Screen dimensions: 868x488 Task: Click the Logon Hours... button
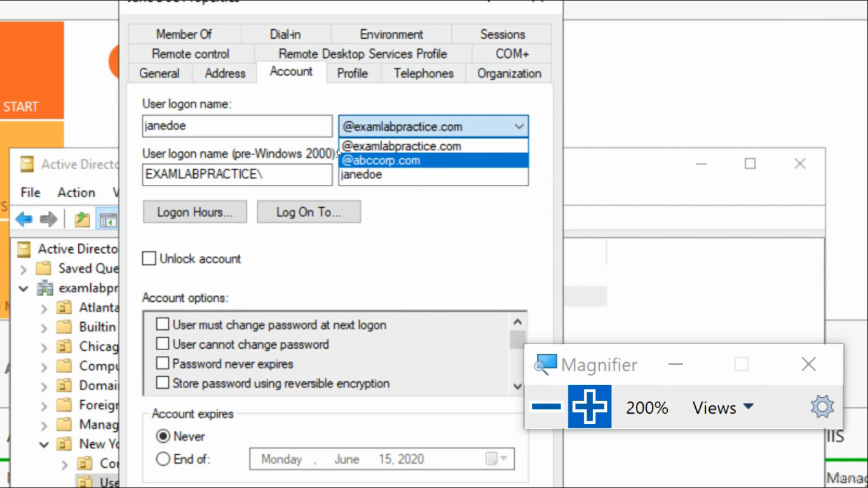195,212
